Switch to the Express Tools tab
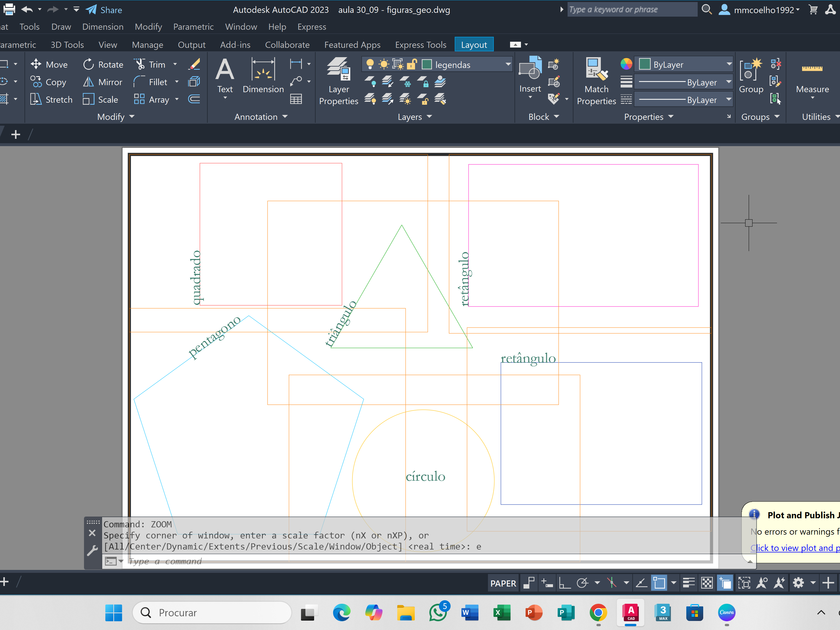The height and width of the screenshot is (630, 840). tap(420, 45)
